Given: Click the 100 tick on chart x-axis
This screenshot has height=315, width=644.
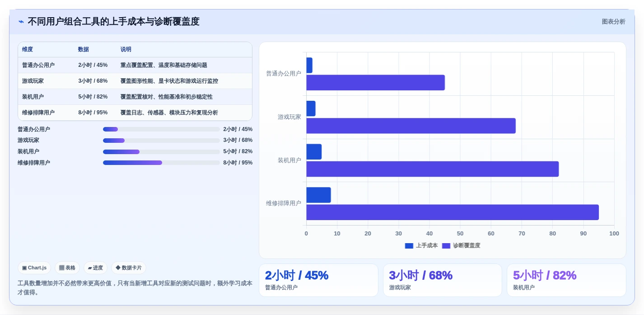Looking at the screenshot, I should coord(614,234).
